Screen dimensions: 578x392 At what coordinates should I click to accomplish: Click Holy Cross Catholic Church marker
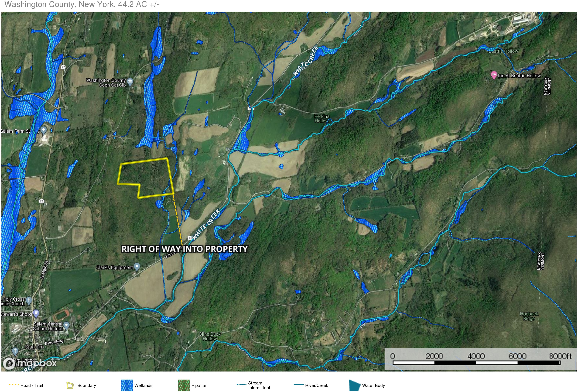(x=29, y=300)
